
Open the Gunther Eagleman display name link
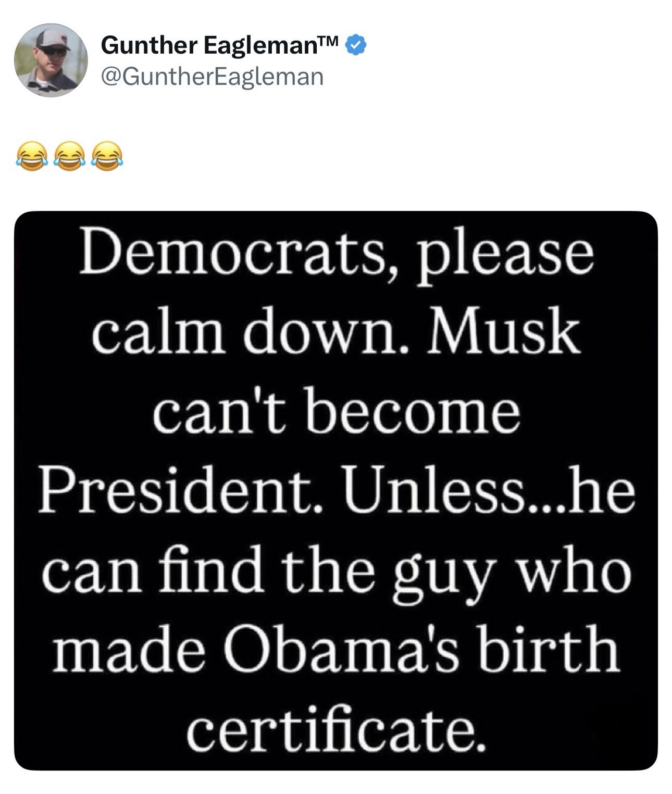pyautogui.click(x=208, y=46)
